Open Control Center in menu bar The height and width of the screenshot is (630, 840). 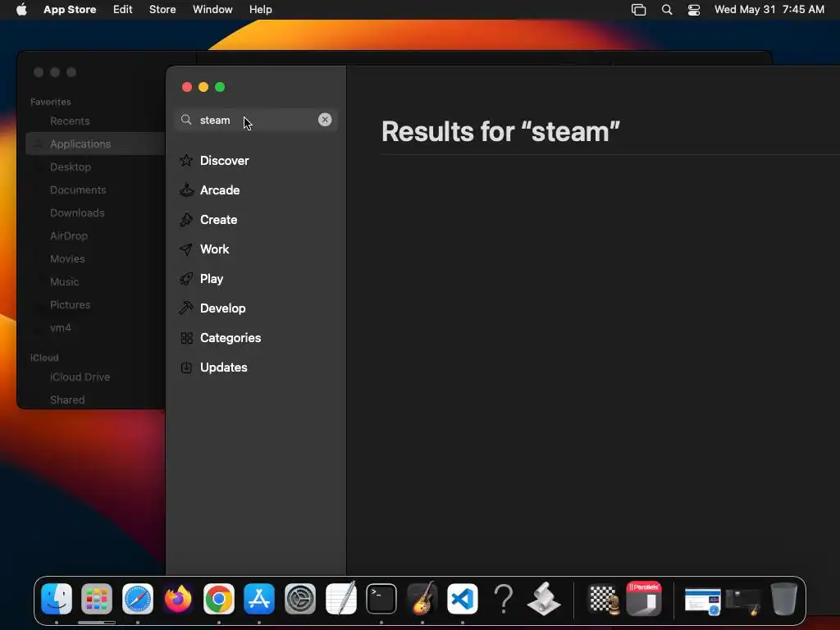tap(694, 10)
